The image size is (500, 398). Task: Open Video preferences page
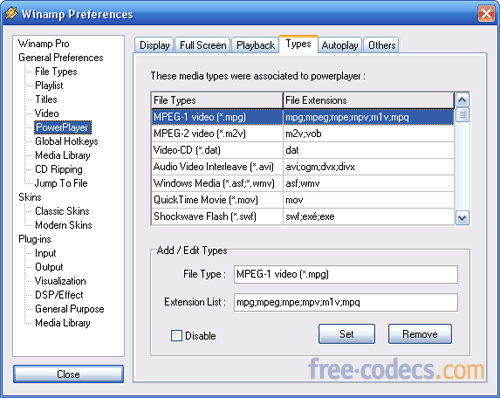pyautogui.click(x=47, y=113)
